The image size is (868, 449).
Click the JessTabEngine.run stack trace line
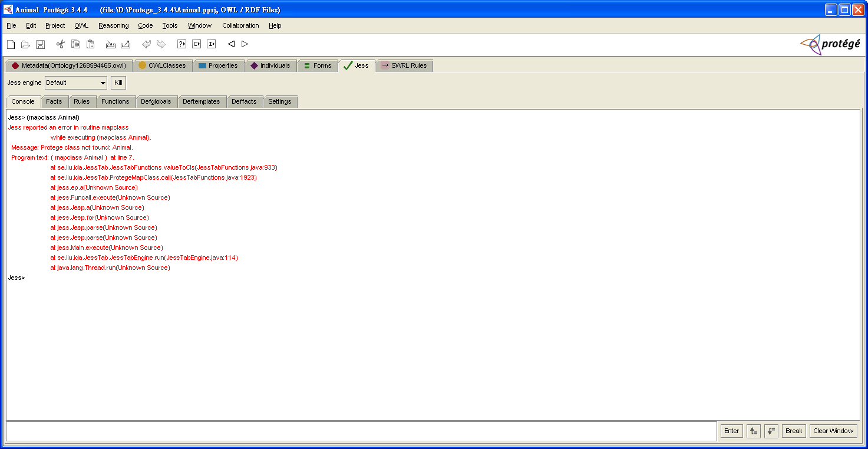tap(144, 257)
